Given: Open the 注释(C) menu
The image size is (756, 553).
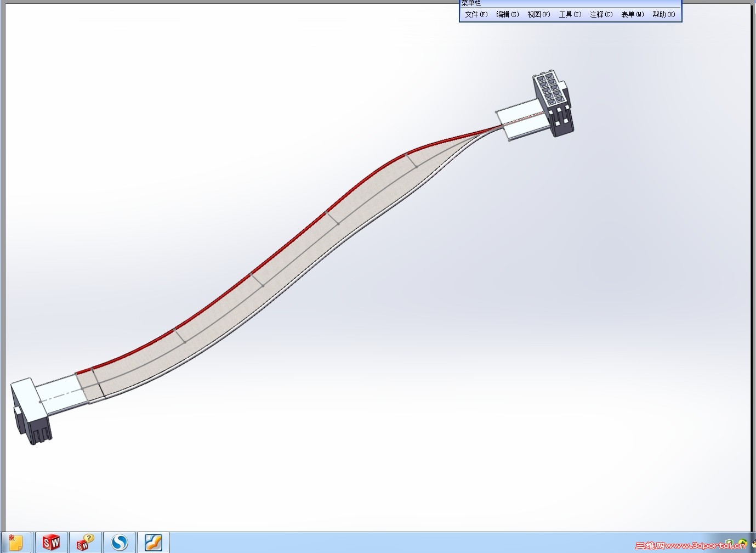Looking at the screenshot, I should [601, 14].
